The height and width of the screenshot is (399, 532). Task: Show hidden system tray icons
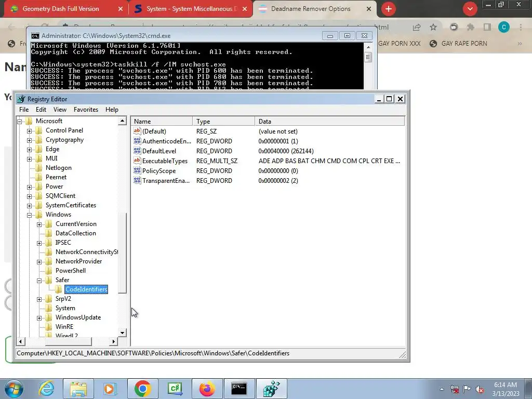click(x=442, y=389)
